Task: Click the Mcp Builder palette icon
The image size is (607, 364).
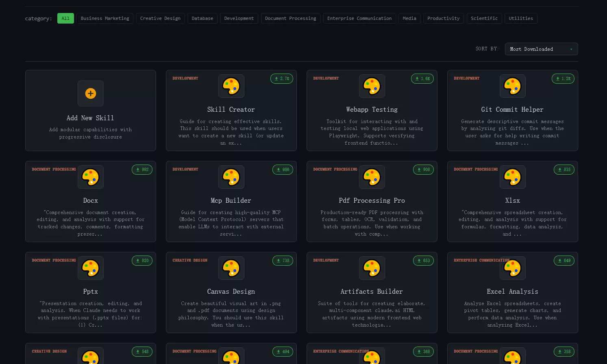Action: [231, 177]
